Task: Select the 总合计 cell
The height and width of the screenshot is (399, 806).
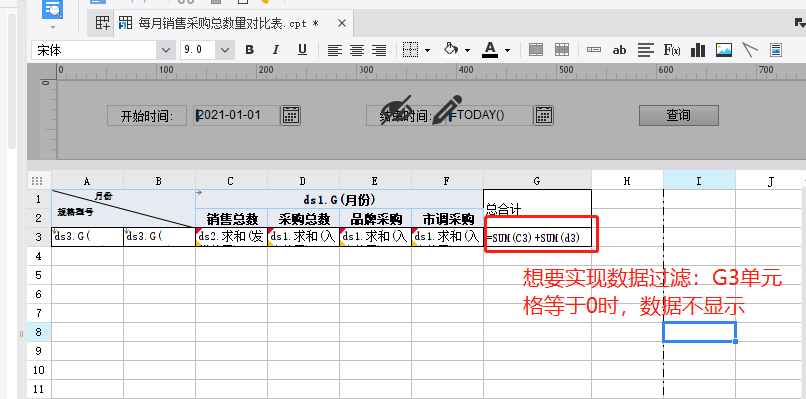Action: (537, 208)
